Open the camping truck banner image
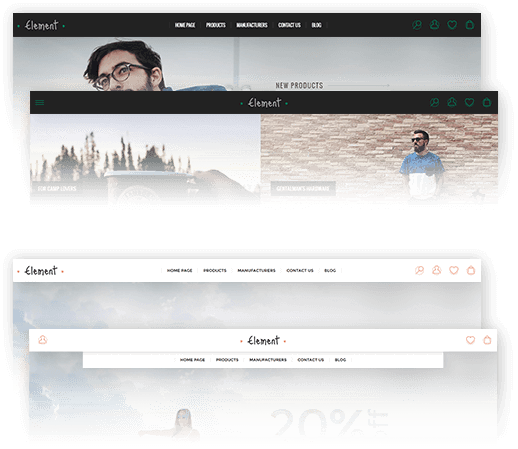 145,159
